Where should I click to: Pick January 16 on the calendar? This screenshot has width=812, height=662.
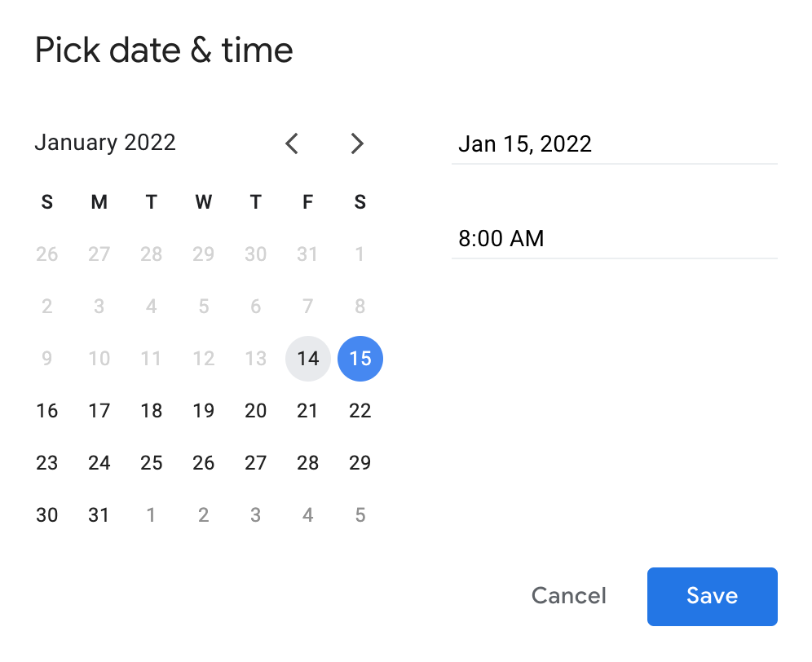[x=47, y=411]
